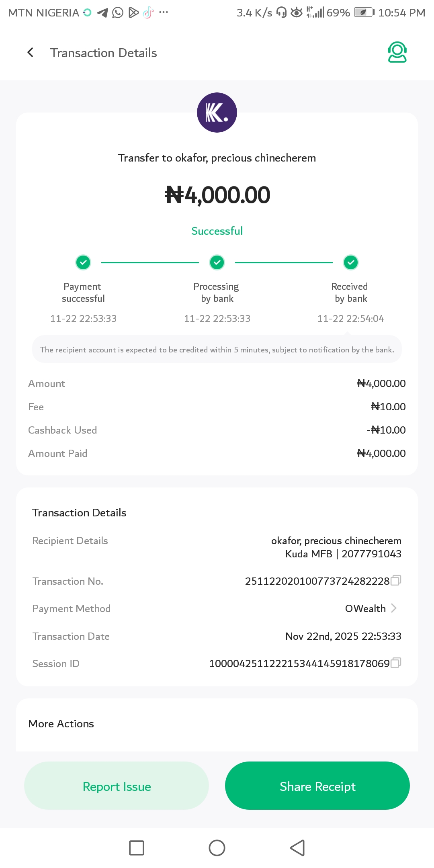Tap Android home circle button
Image resolution: width=434 pixels, height=868 pixels.
pos(217,848)
